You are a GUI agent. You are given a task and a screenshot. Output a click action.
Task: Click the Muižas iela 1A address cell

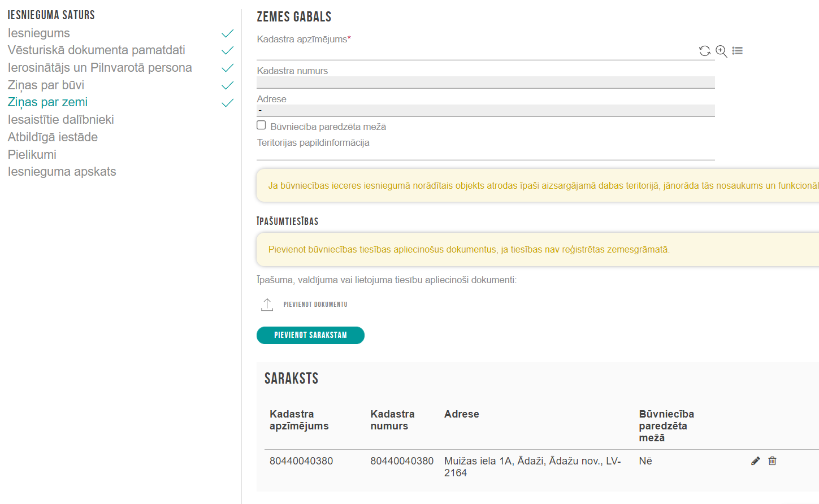click(x=532, y=467)
